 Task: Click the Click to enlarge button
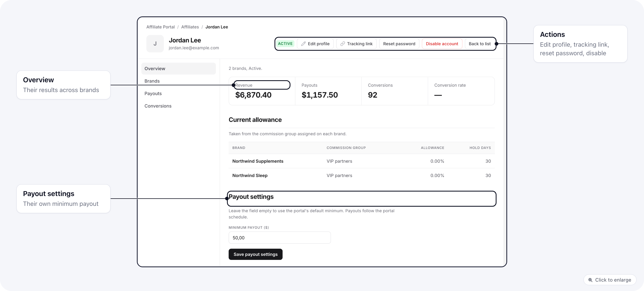coord(610,280)
